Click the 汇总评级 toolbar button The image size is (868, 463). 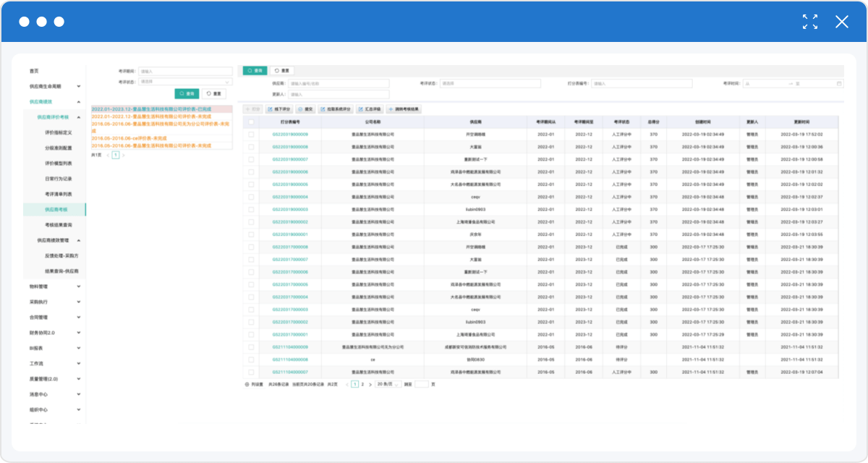[x=370, y=109]
